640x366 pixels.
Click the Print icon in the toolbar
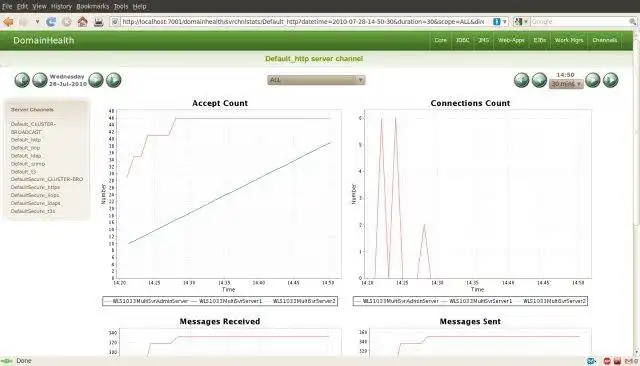point(98,22)
